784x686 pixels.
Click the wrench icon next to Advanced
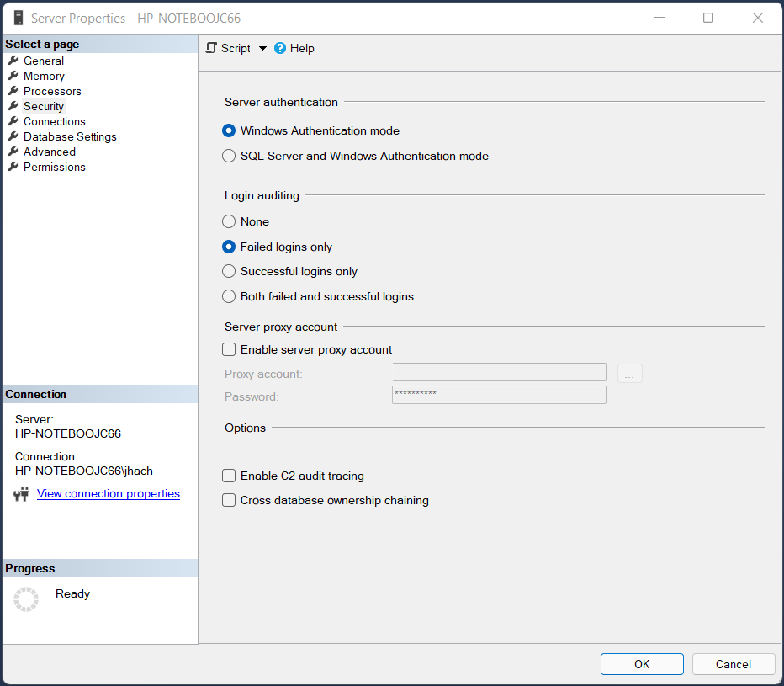point(13,152)
